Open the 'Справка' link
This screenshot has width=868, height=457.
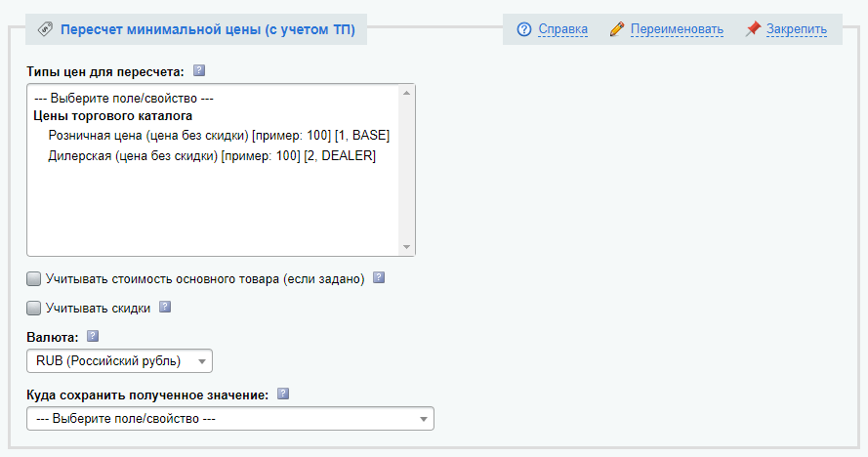(563, 29)
